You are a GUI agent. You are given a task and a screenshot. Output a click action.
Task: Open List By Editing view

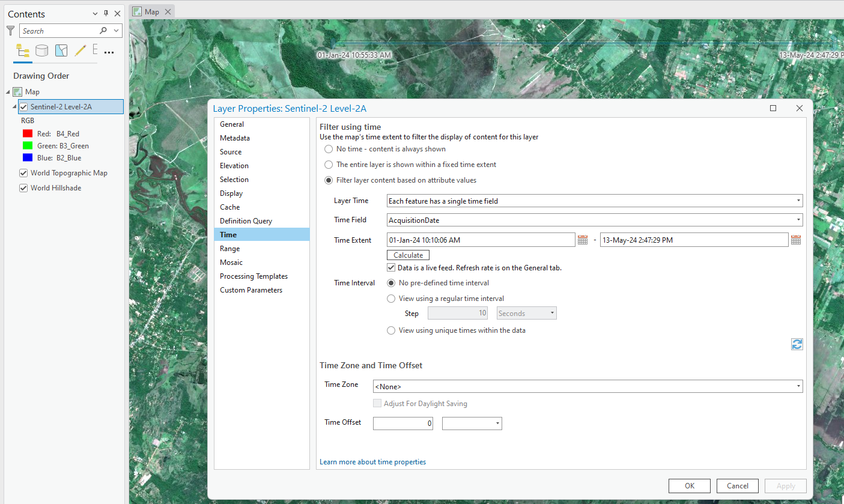(80, 50)
